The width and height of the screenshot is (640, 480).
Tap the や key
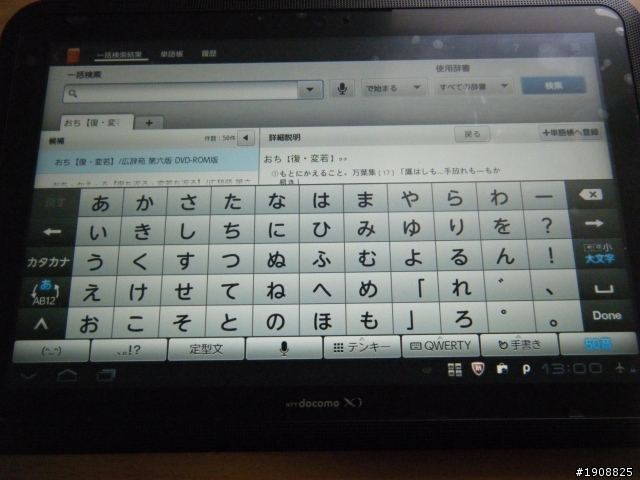coord(410,199)
